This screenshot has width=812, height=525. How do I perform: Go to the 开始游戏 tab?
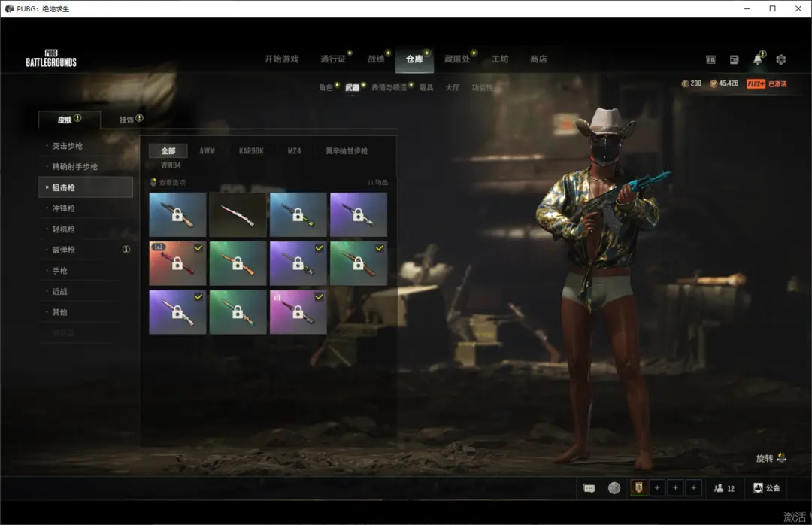[x=282, y=59]
